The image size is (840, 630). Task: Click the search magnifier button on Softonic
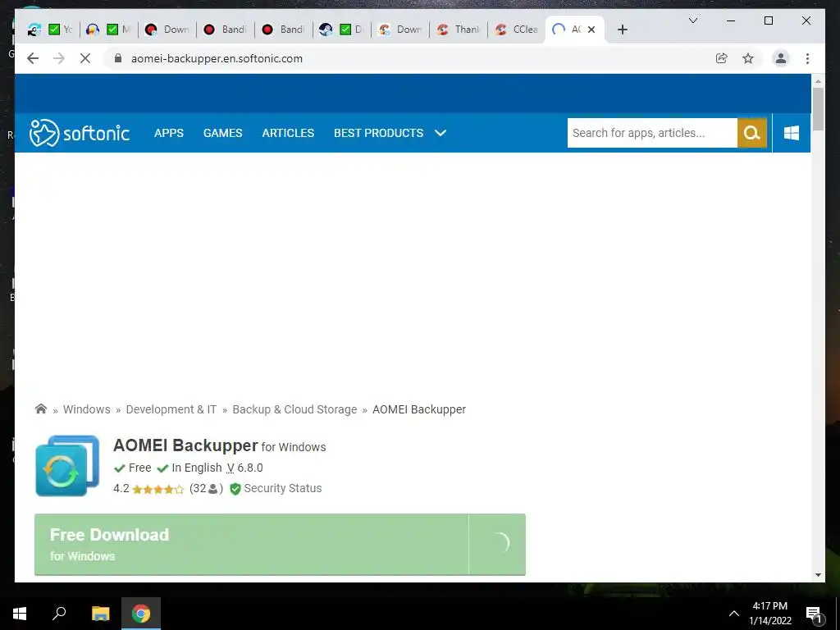point(752,133)
